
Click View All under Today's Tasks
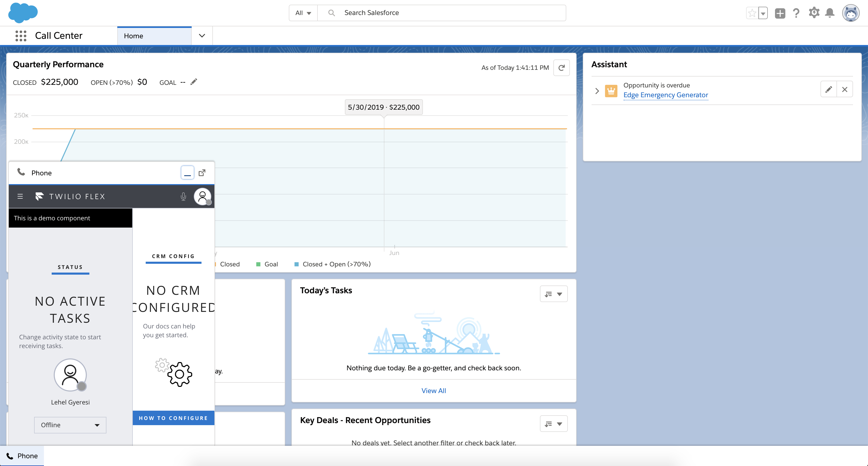click(434, 390)
